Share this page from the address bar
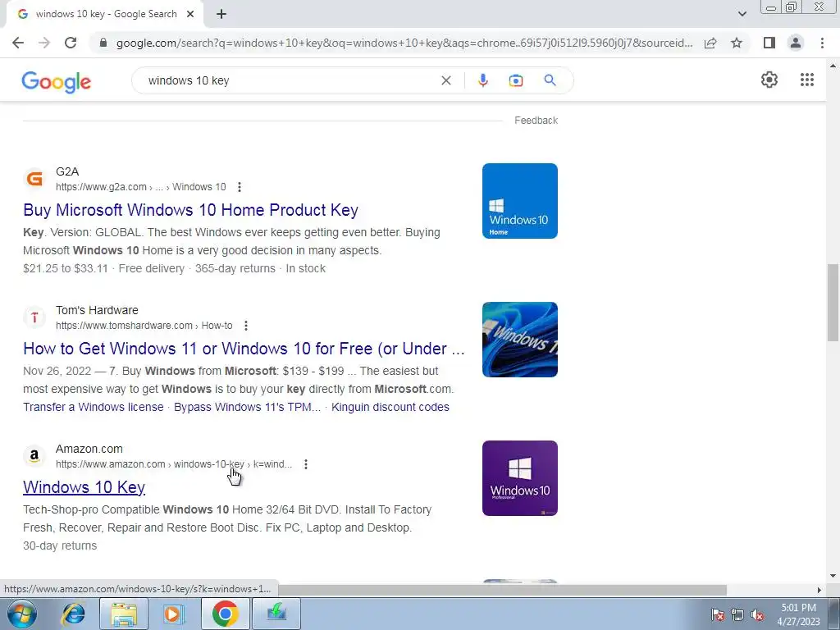 [x=710, y=43]
